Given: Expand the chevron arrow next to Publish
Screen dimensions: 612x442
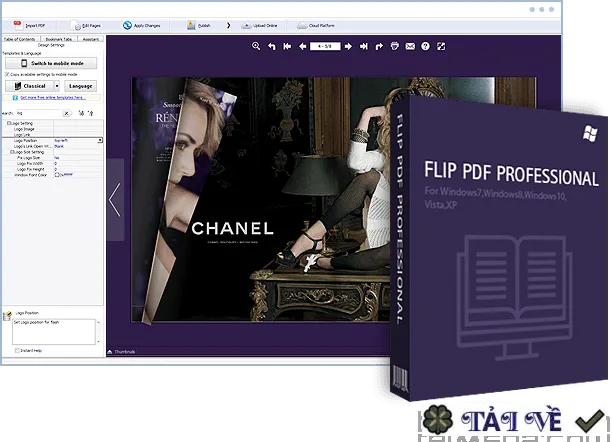Looking at the screenshot, I should (x=228, y=25).
